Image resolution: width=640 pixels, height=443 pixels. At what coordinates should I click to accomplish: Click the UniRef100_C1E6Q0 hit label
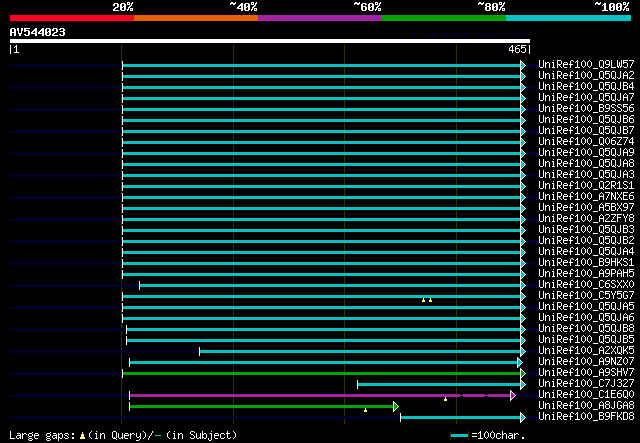586,395
